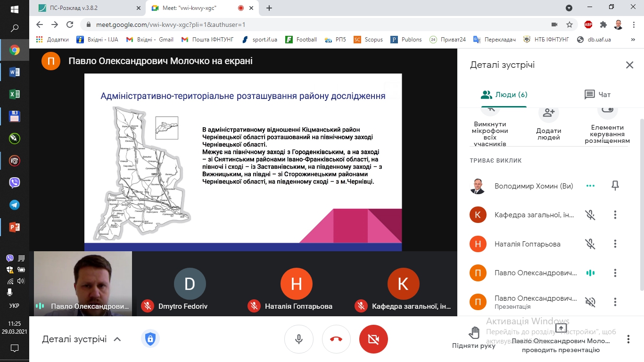The image size is (644, 362).
Task: Click the Павло Олександрович video thumbnail
Action: [83, 283]
